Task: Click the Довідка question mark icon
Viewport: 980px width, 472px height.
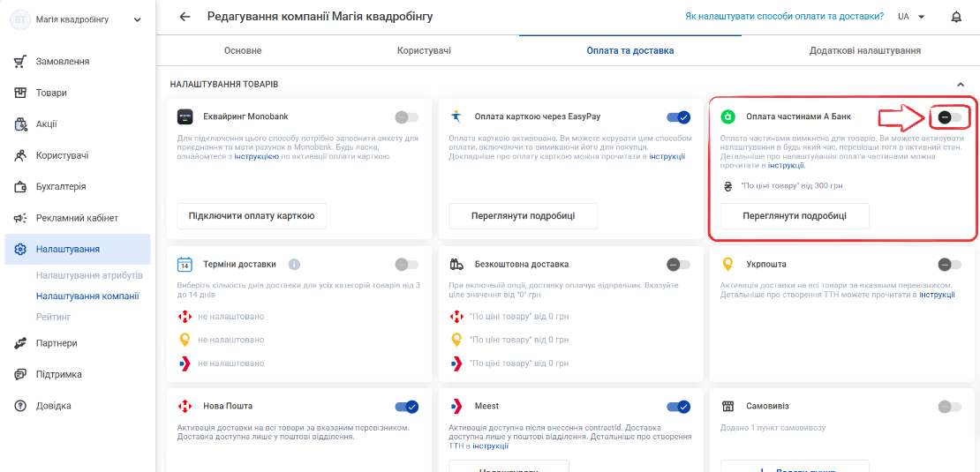Action: (x=20, y=406)
